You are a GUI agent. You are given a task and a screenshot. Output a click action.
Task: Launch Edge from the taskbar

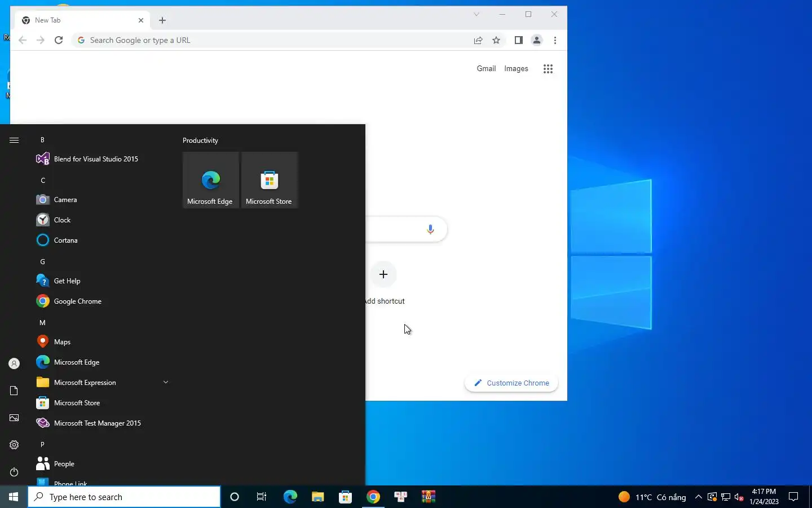click(290, 497)
